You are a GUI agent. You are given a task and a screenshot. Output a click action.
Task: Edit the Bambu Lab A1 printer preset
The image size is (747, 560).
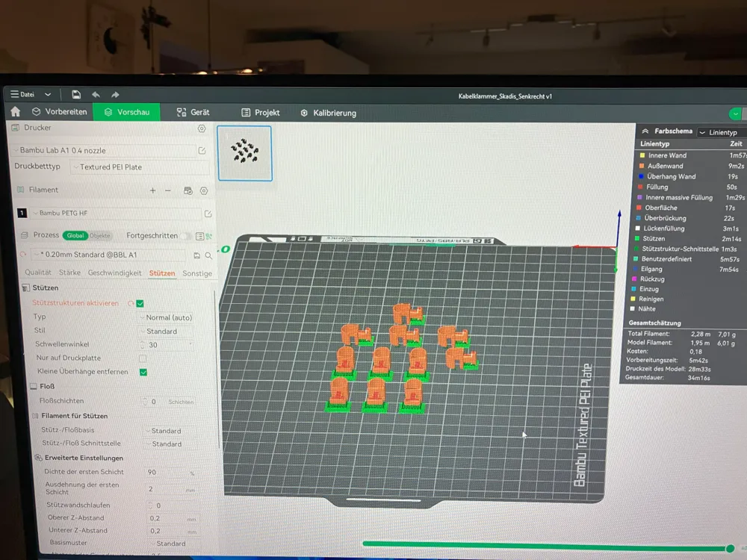click(202, 151)
